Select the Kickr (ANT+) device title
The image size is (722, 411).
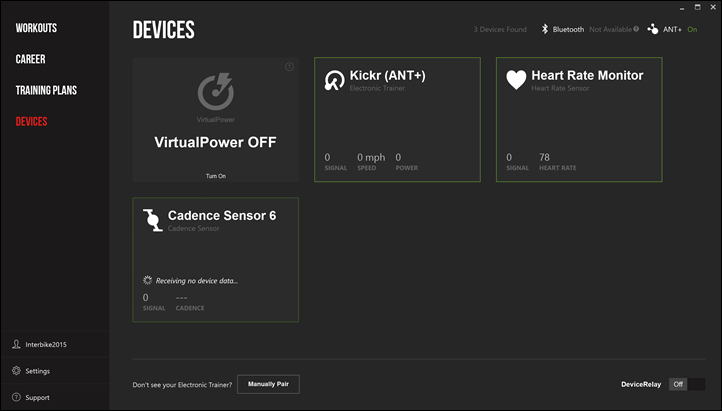388,75
